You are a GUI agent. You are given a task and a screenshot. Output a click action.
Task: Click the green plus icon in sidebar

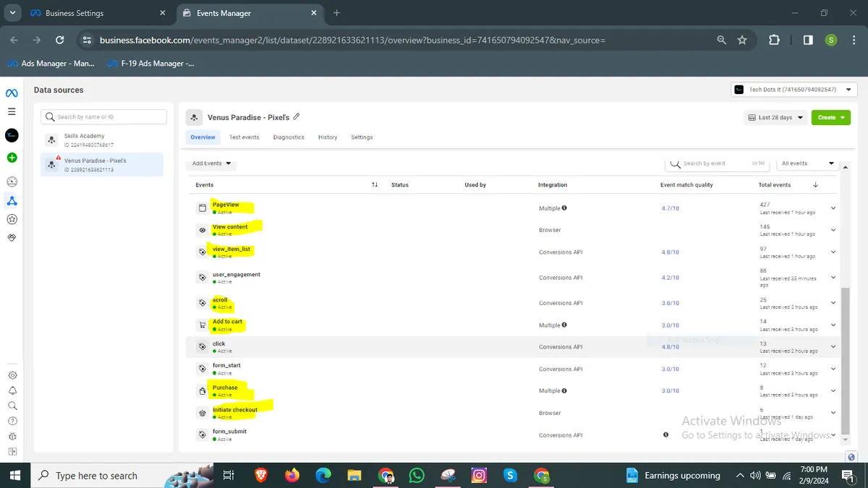pyautogui.click(x=12, y=158)
